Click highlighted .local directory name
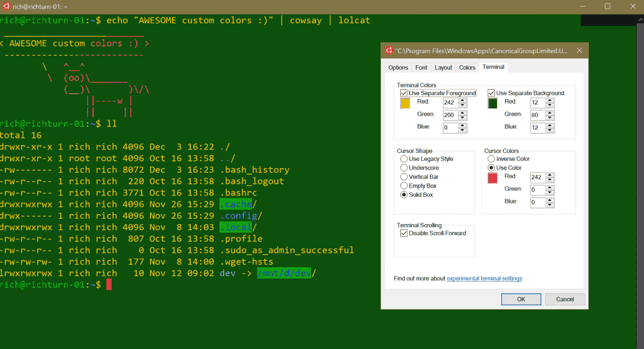Image resolution: width=644 pixels, height=349 pixels. [x=236, y=227]
